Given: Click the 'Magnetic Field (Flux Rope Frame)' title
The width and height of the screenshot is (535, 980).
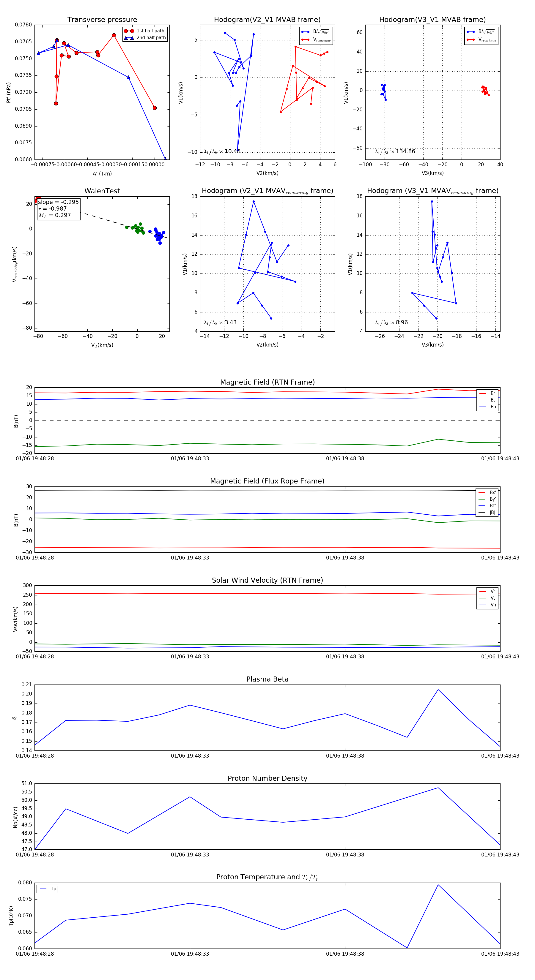Looking at the screenshot, I should click(x=267, y=481).
